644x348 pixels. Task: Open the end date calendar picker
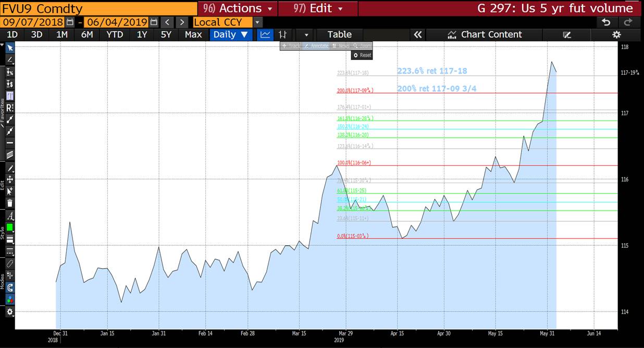click(154, 22)
